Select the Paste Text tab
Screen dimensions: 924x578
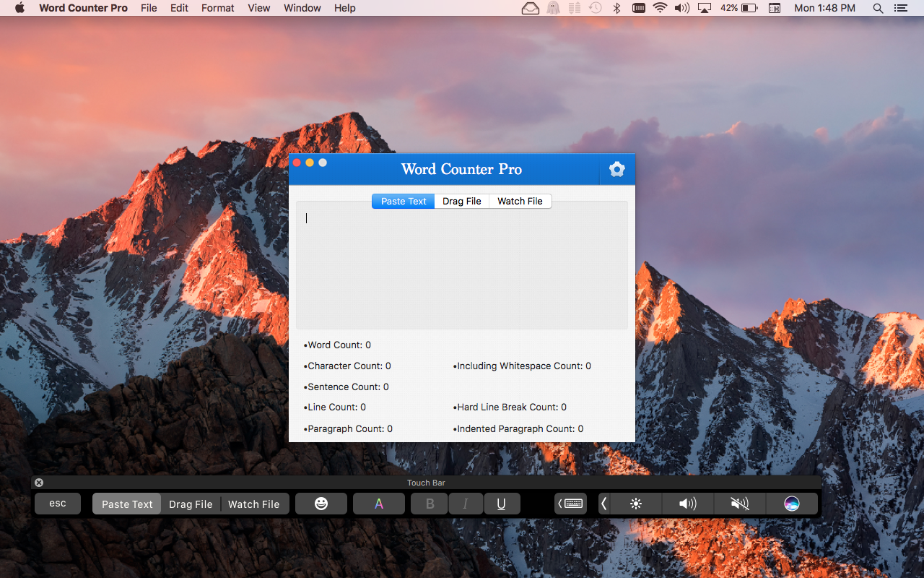point(404,201)
